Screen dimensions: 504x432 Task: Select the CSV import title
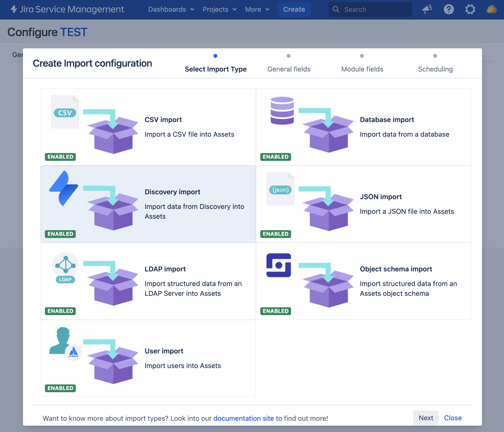[163, 120]
